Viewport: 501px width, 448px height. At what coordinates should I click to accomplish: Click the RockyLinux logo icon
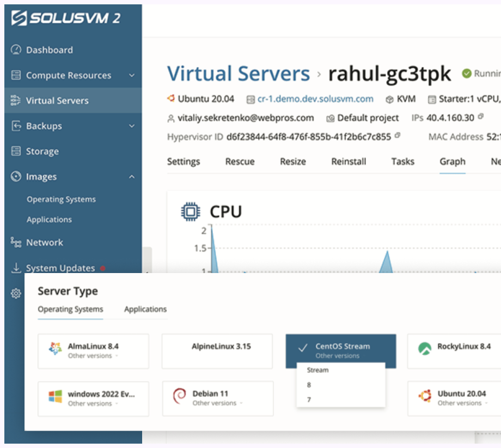[425, 349]
